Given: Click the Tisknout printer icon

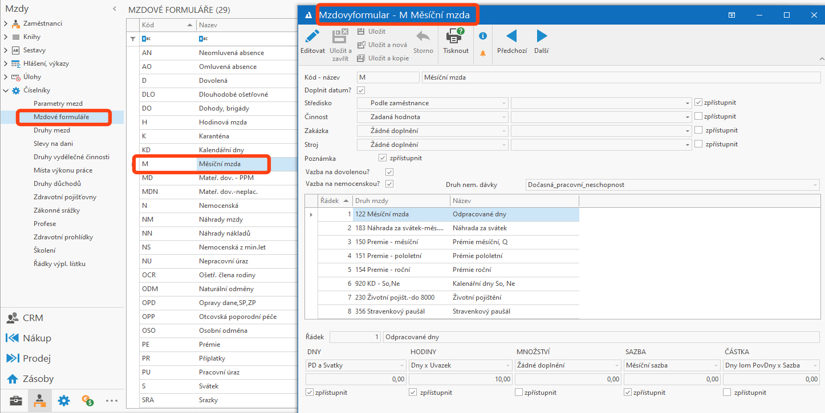Looking at the screenshot, I should [456, 36].
